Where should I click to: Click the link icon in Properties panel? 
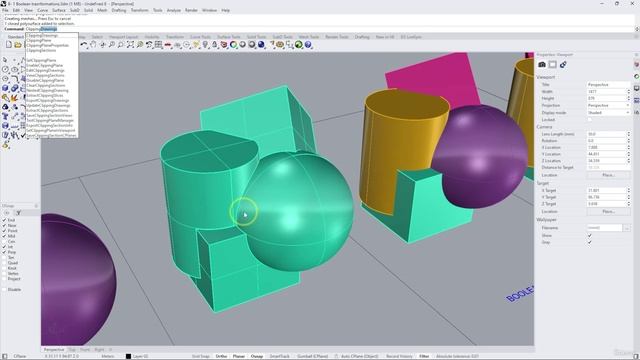pos(563,64)
